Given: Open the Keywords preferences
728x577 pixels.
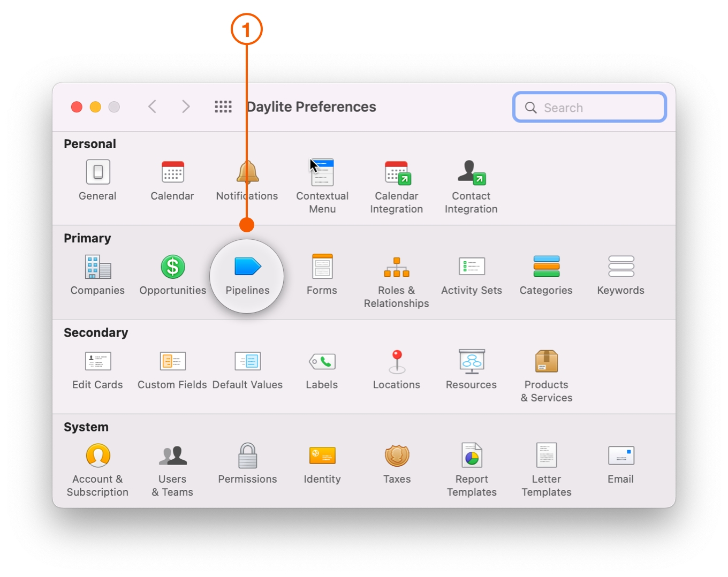Looking at the screenshot, I should tap(620, 274).
